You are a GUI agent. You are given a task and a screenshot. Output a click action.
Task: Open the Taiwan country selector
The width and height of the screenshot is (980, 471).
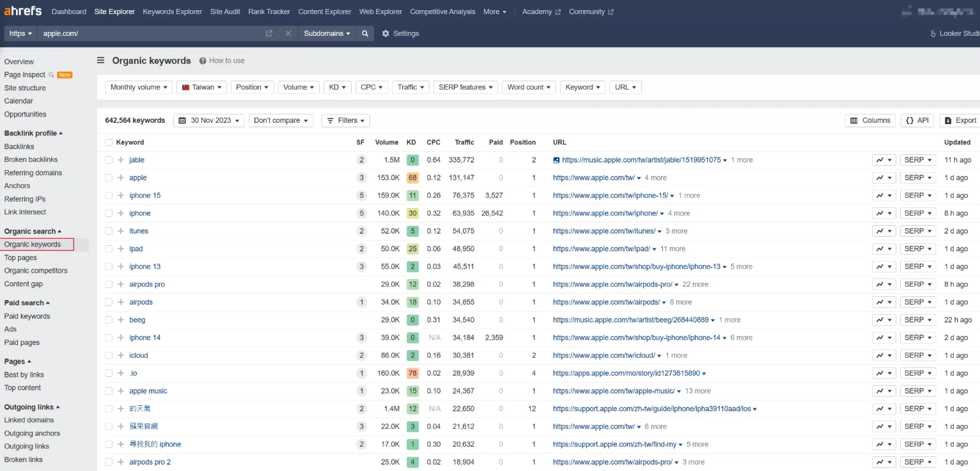click(201, 87)
